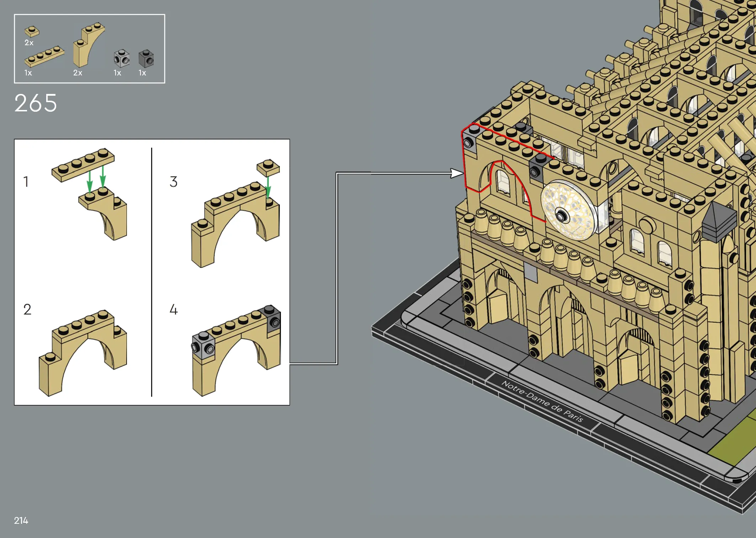Click the "1x" quantity under the 1x4 plate
Screen dimensions: 756x538
tap(28, 73)
